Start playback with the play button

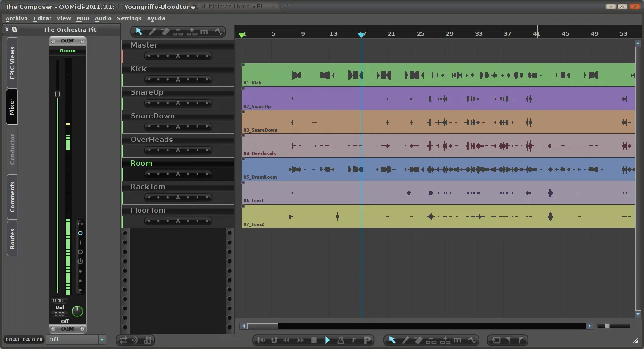click(328, 340)
